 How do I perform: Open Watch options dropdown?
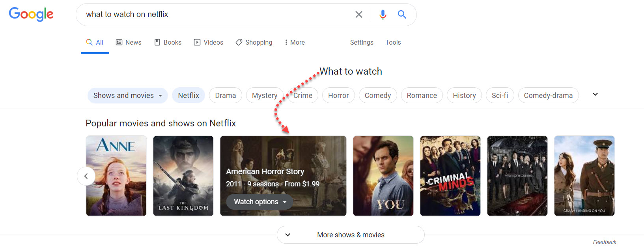[x=260, y=202]
